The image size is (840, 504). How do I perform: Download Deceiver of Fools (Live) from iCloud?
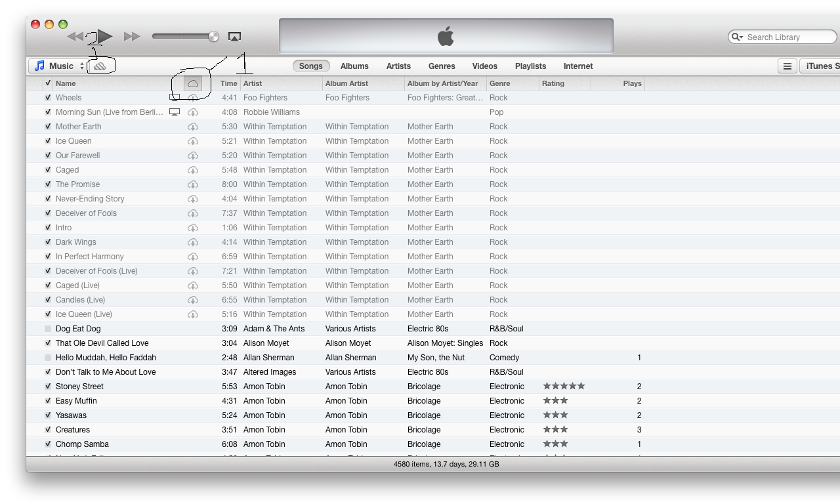coord(193,271)
